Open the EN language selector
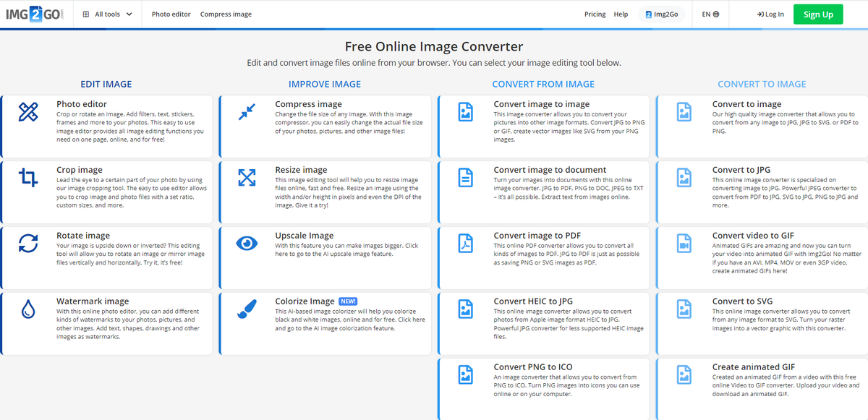The width and height of the screenshot is (868, 420). coord(710,14)
